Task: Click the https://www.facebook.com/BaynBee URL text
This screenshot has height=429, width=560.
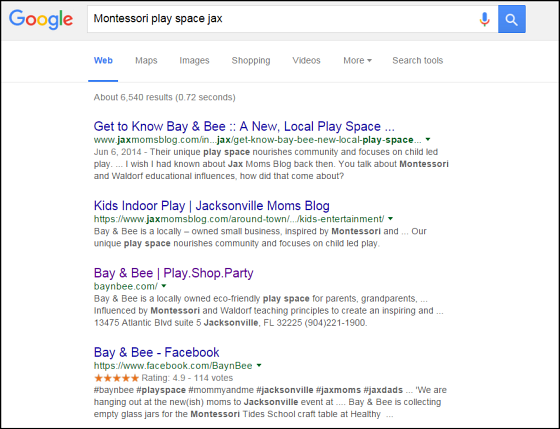Action: pos(173,366)
